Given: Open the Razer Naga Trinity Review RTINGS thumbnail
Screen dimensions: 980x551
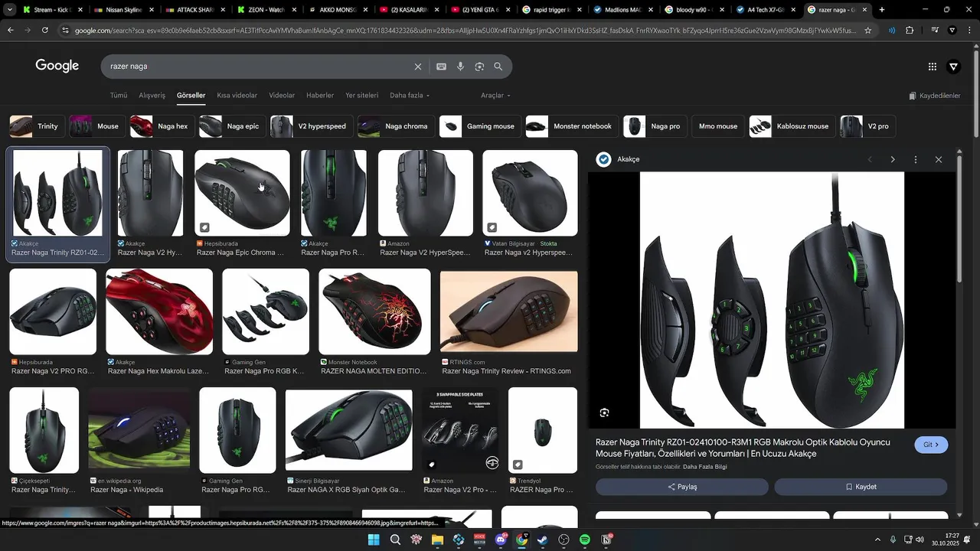Looking at the screenshot, I should click(x=508, y=311).
